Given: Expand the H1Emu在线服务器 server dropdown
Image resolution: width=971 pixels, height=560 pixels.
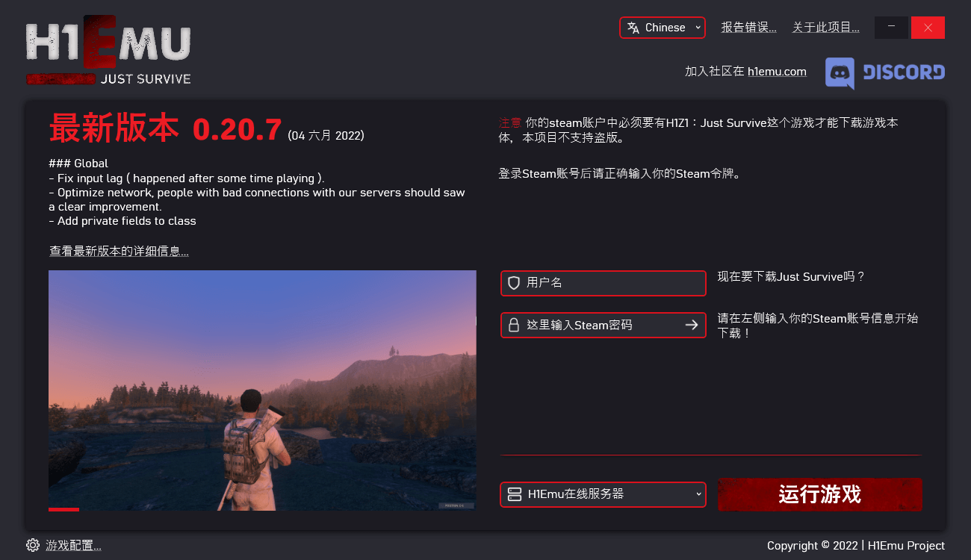Looking at the screenshot, I should [x=603, y=494].
